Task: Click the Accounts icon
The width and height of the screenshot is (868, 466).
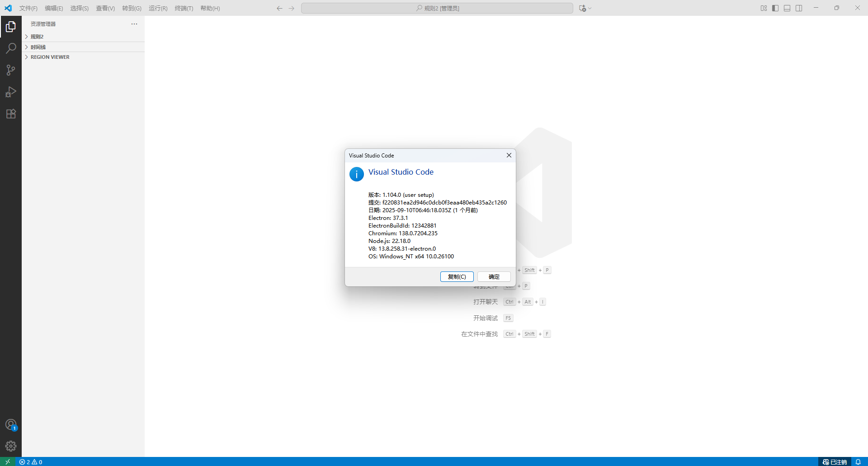Action: pos(11,425)
